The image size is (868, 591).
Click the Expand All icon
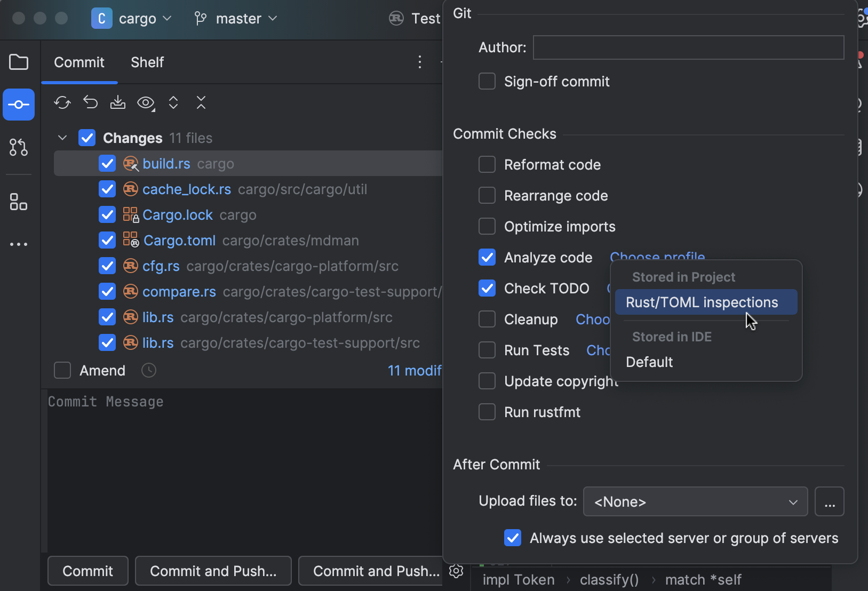[x=173, y=102]
